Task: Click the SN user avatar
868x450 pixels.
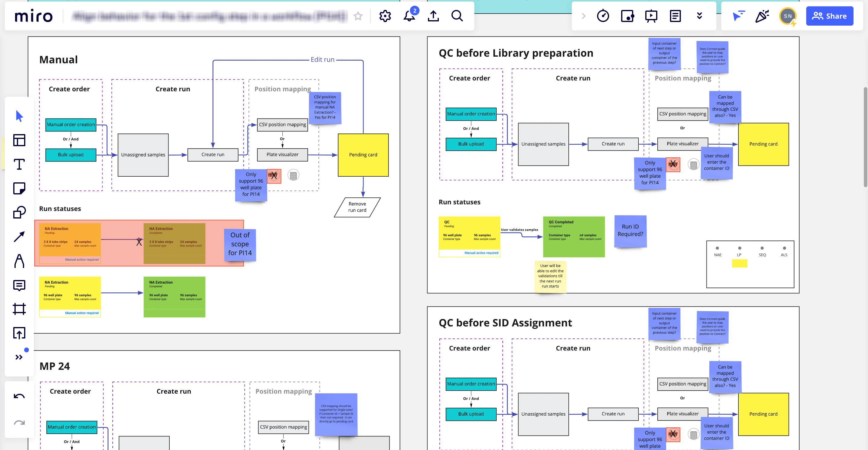Action: pos(787,16)
